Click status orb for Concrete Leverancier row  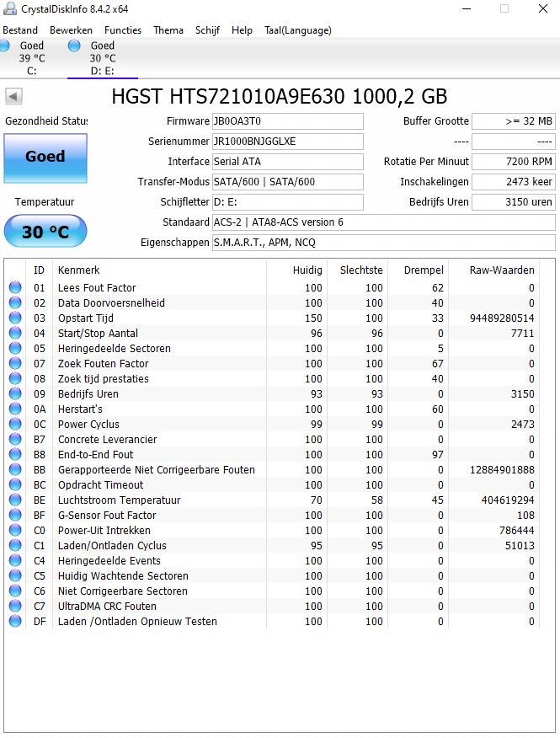point(15,439)
